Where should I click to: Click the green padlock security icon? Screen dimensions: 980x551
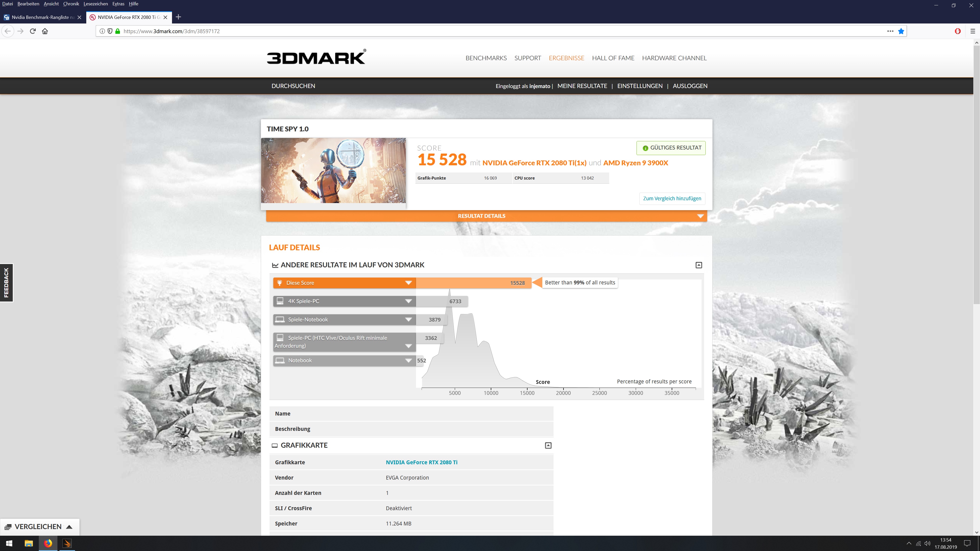[118, 31]
